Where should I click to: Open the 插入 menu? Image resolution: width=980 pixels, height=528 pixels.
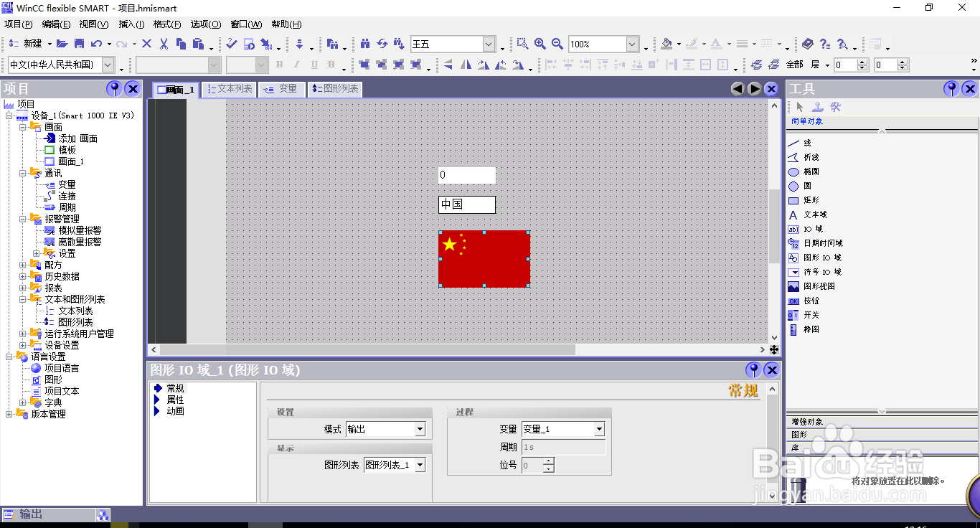click(129, 24)
